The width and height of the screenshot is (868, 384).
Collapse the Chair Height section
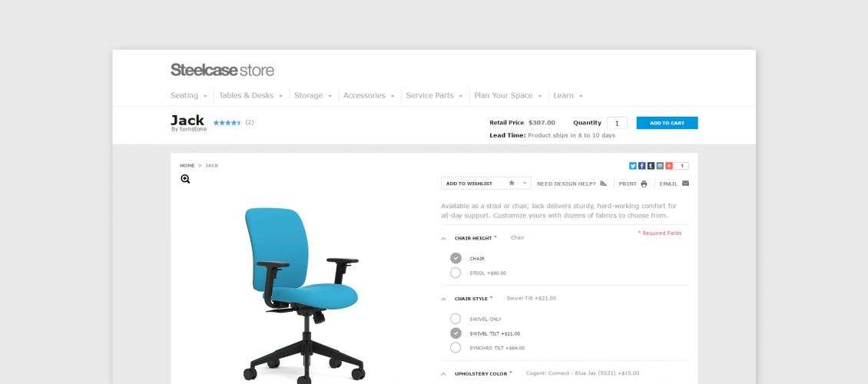pyautogui.click(x=443, y=239)
